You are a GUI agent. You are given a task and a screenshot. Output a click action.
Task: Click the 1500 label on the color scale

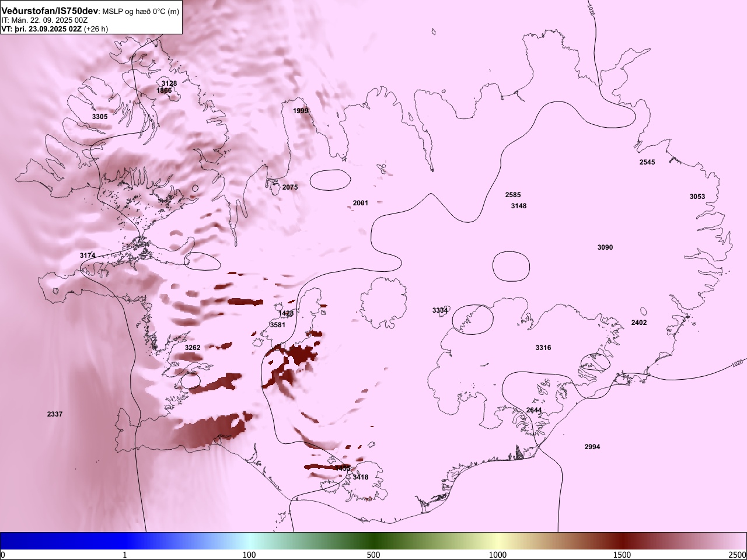622,554
